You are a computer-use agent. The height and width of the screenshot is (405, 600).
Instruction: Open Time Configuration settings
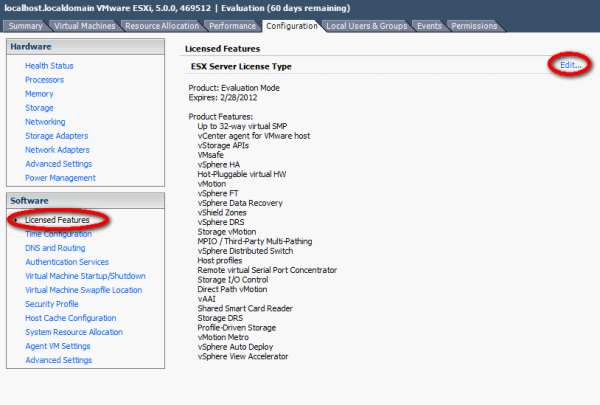tap(60, 234)
